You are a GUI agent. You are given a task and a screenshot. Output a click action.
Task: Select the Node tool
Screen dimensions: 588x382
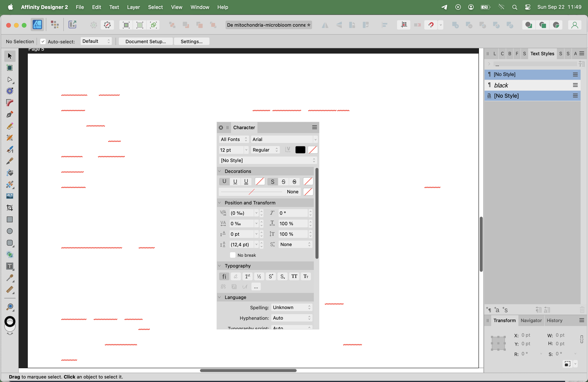[x=10, y=80]
